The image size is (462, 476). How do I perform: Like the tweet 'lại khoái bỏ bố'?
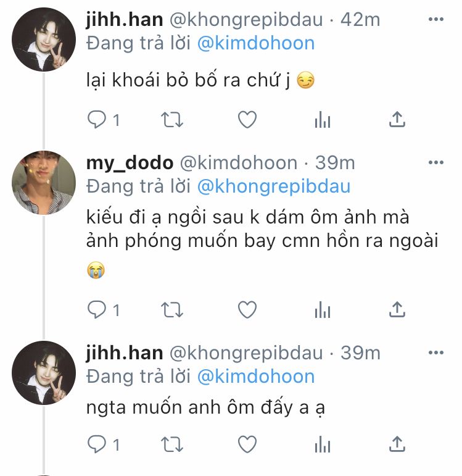point(247,120)
